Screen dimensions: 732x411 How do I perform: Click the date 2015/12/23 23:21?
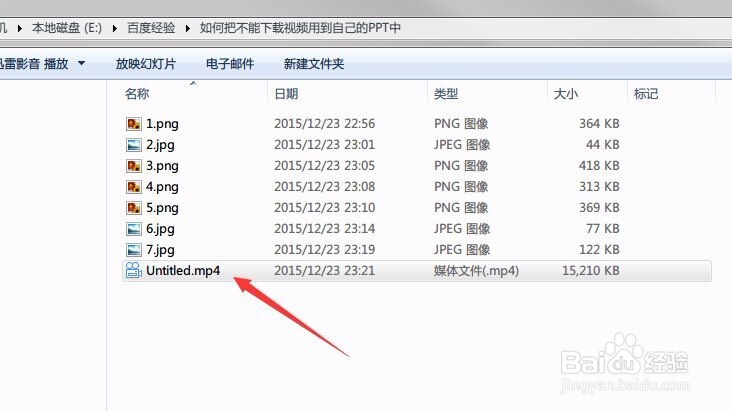pyautogui.click(x=324, y=270)
